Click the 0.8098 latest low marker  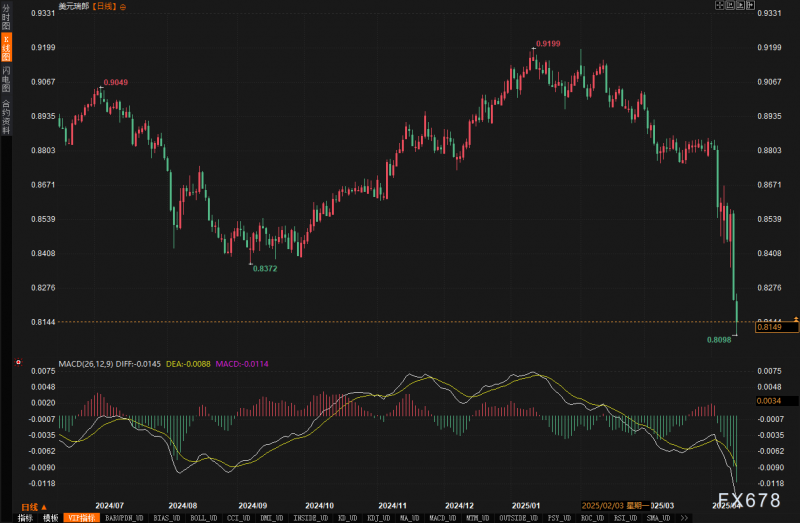pyautogui.click(x=719, y=340)
